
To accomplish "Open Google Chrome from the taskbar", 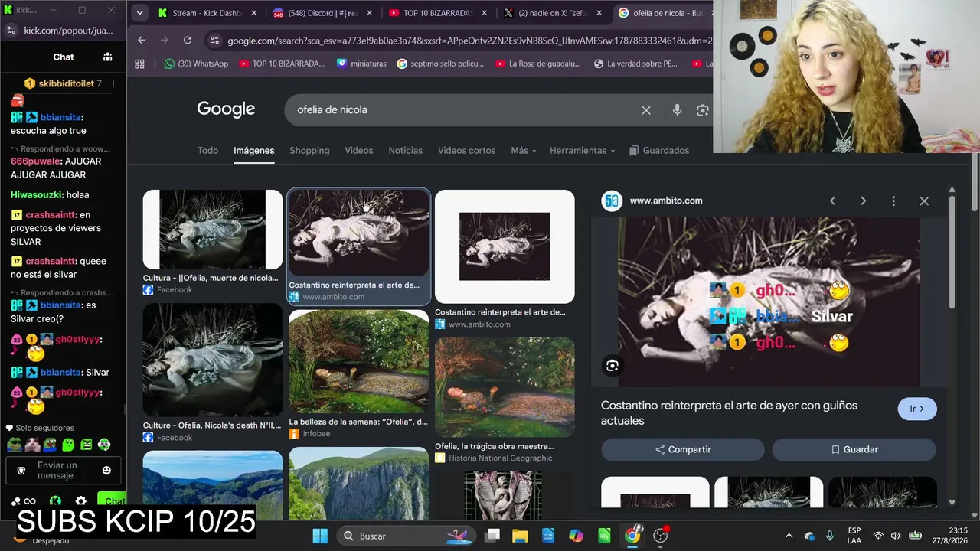I will [632, 536].
